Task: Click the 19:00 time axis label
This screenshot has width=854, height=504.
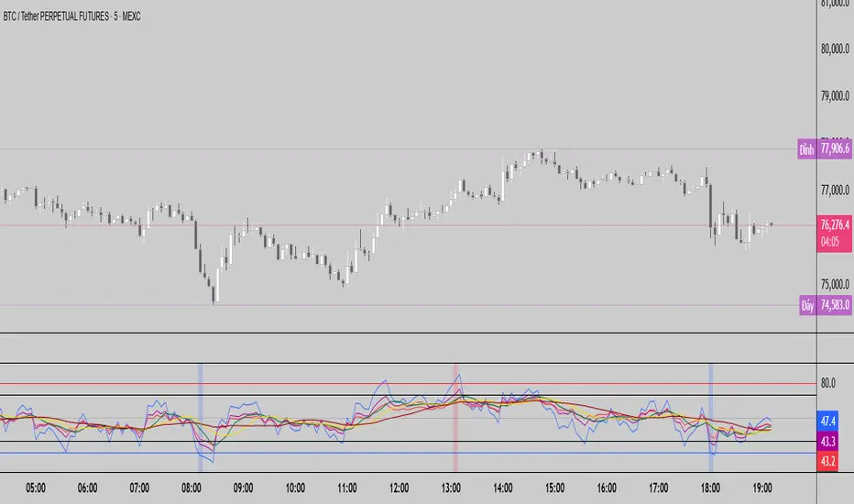Action: click(x=762, y=488)
